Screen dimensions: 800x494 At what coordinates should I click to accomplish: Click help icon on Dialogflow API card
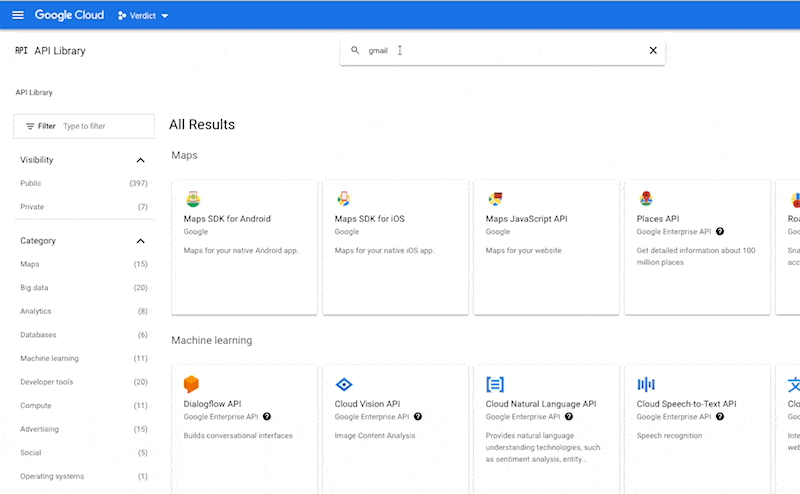click(x=267, y=417)
